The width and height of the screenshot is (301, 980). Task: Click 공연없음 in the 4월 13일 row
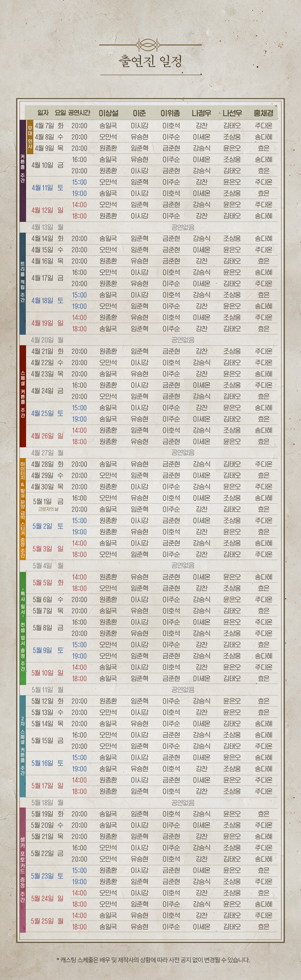tap(183, 227)
